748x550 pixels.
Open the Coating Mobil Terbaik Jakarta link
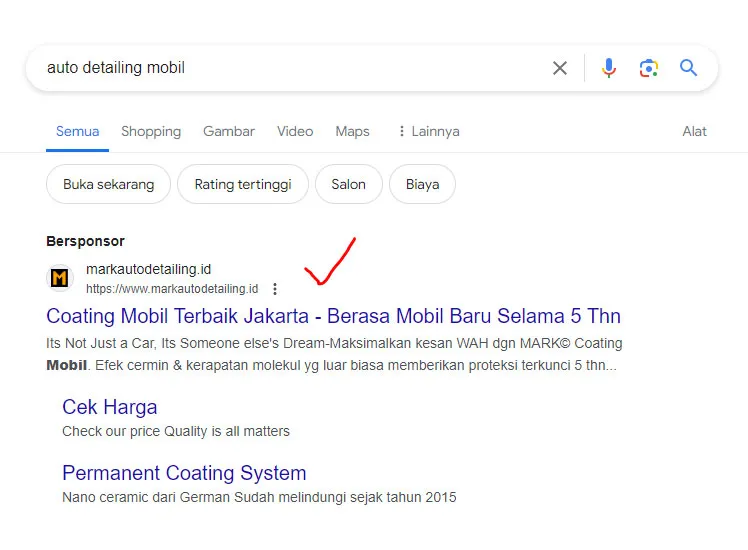pos(333,316)
